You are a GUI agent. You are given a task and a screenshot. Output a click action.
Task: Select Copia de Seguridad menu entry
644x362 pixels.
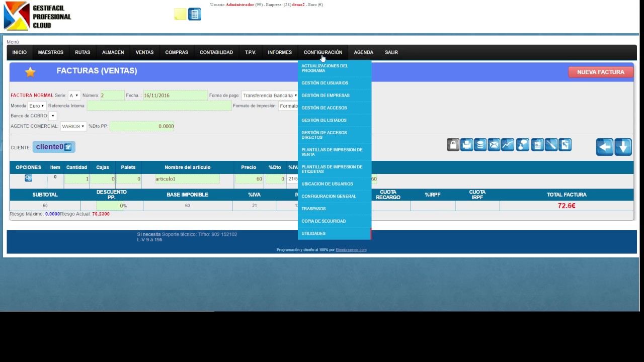point(335,221)
